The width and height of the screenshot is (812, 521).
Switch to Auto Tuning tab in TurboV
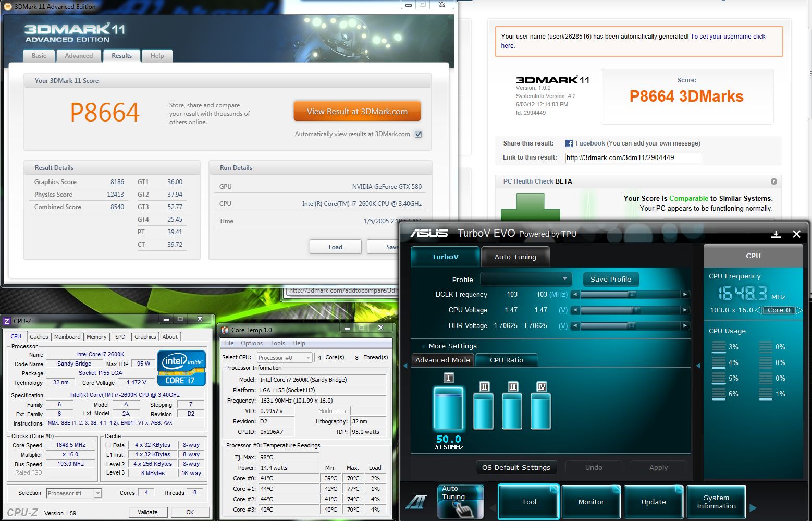515,257
